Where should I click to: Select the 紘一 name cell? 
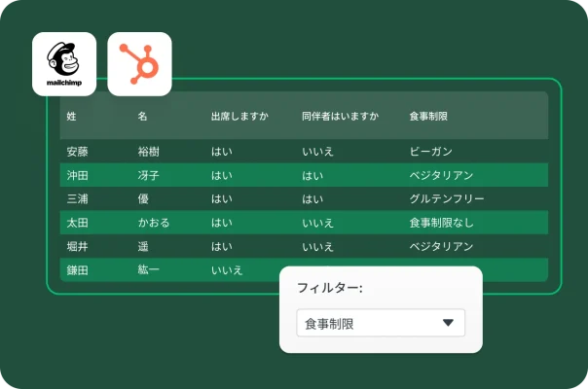149,269
